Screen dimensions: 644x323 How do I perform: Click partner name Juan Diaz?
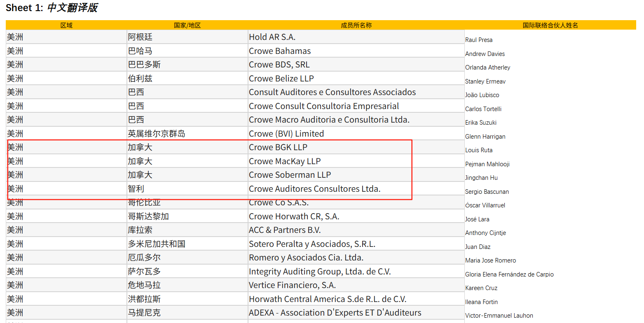[x=478, y=247]
